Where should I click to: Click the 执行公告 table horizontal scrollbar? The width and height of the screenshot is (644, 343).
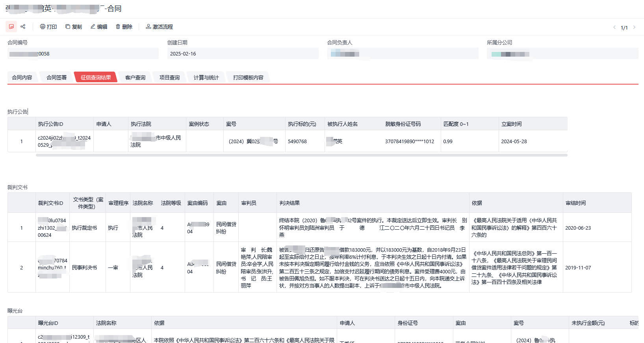tap(301, 155)
